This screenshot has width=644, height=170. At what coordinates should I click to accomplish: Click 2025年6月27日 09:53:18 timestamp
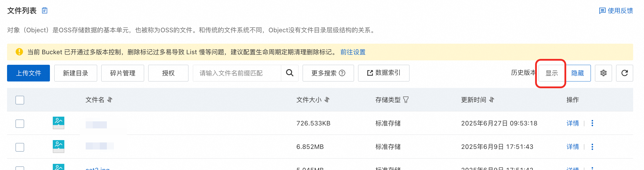point(499,123)
